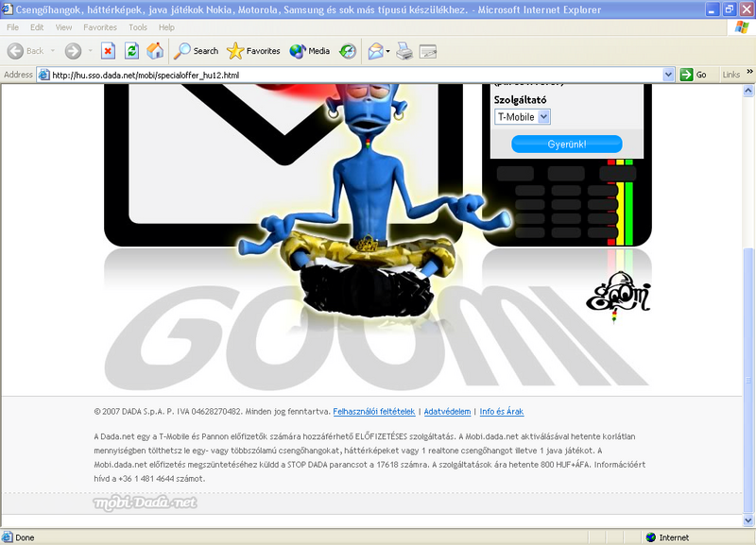This screenshot has width=756, height=545.
Task: Open the Szolgáltató T-Mobile dropdown
Action: pos(523,116)
